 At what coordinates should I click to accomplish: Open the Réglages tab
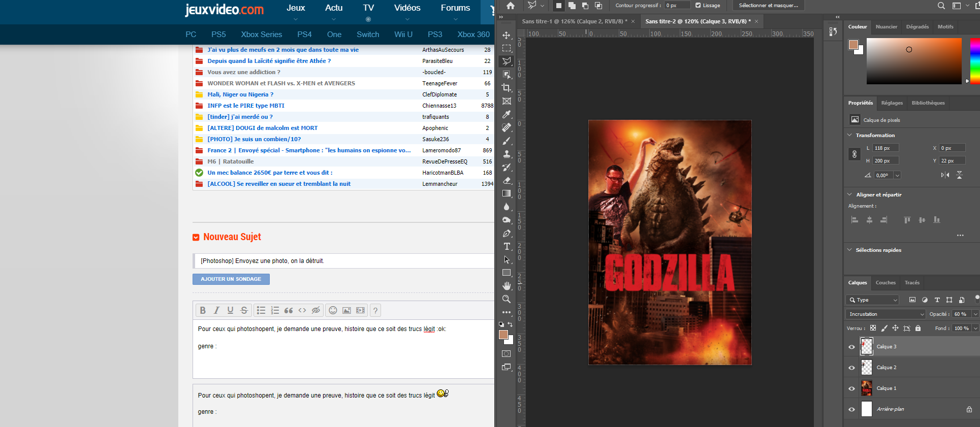pyautogui.click(x=892, y=103)
